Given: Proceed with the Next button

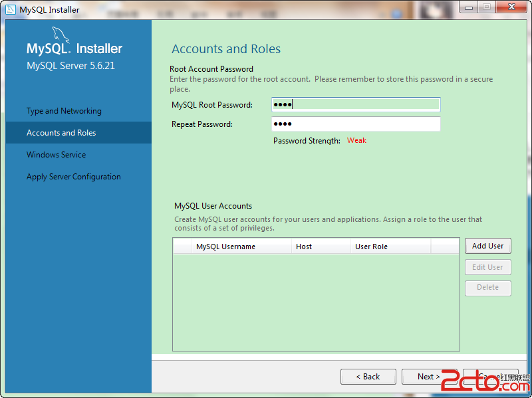Looking at the screenshot, I should (429, 377).
